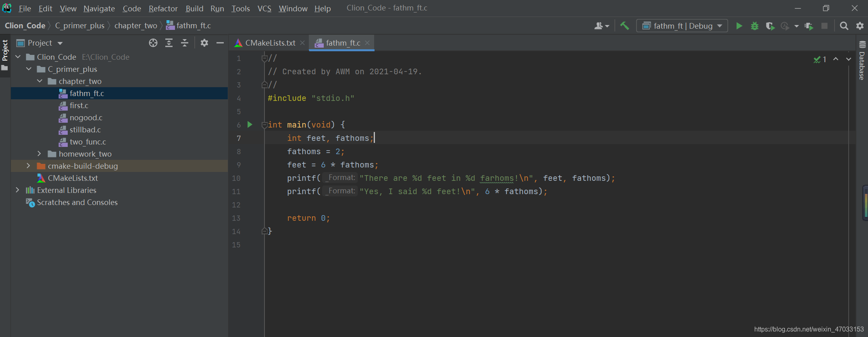Image resolution: width=868 pixels, height=337 pixels.
Task: Select opened file locate target icon
Action: 153,43
